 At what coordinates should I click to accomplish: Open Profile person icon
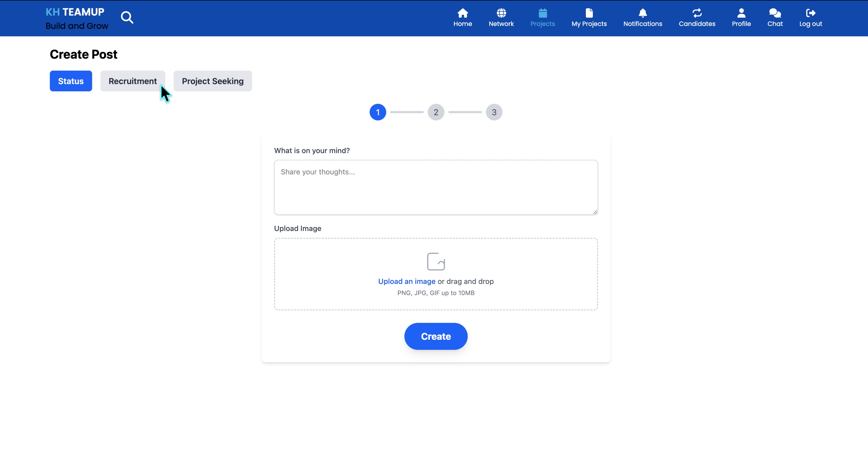[741, 13]
